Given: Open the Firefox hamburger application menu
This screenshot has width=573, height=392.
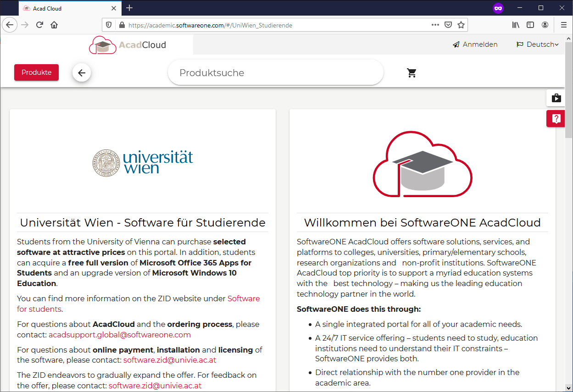Looking at the screenshot, I should 564,25.
